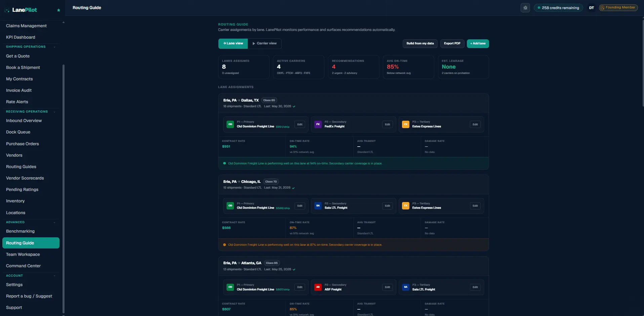Viewport: 644px width, 316px height.
Task: Click the Class 85 badge on Dallas lane
Action: [269, 100]
